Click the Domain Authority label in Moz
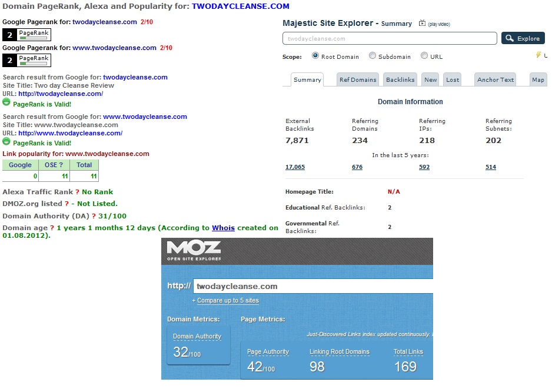 click(x=197, y=336)
